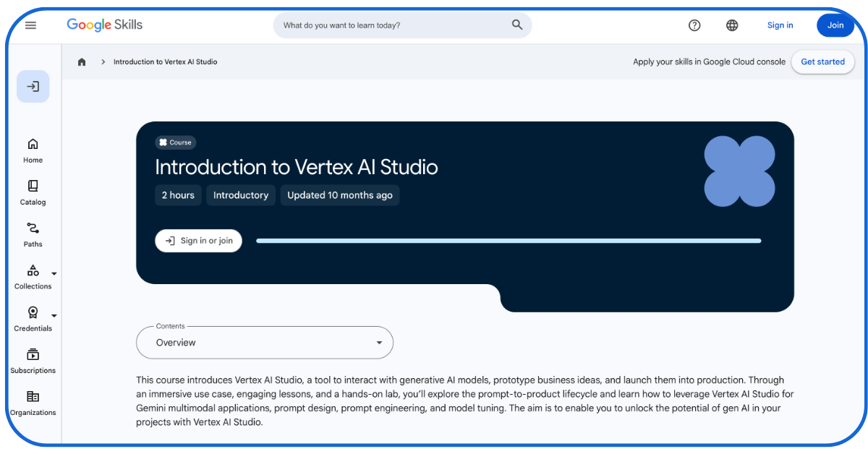Screen dimensions: 868x454
Task: Open the help question mark icon
Action: (x=694, y=25)
